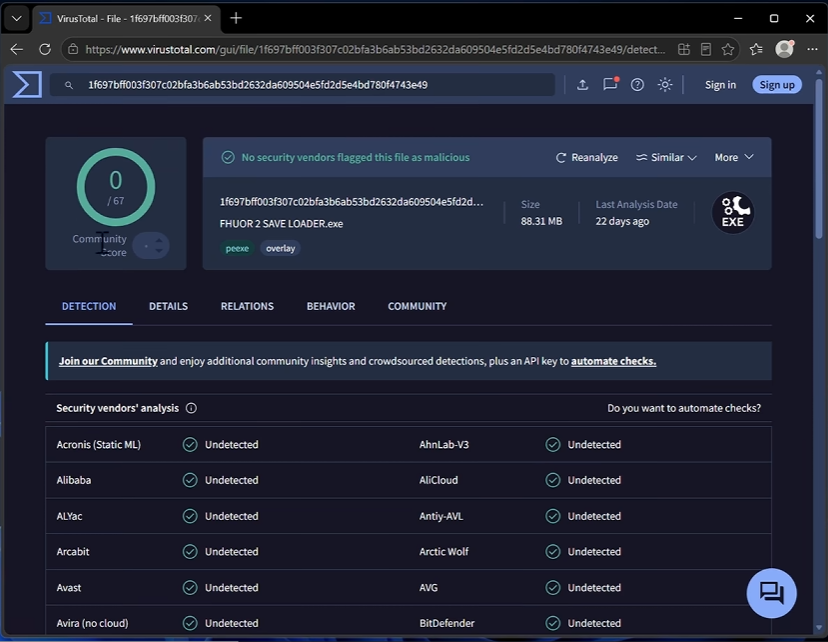Open a new browser tab
Screen dimensions: 828x642
point(236,18)
